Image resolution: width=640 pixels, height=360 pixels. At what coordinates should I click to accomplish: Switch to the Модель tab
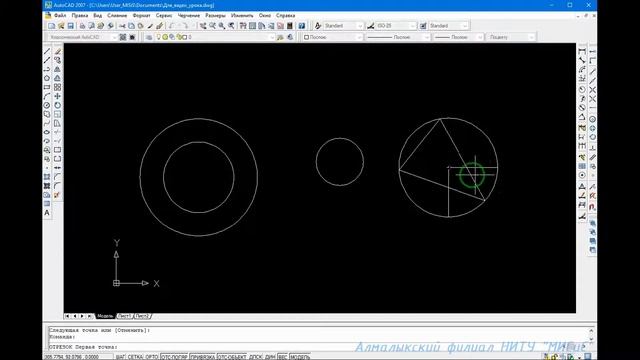click(105, 316)
